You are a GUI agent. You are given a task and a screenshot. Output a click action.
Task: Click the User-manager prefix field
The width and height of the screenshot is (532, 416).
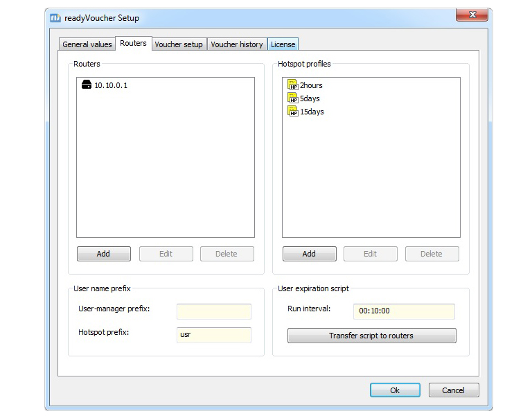pos(214,312)
